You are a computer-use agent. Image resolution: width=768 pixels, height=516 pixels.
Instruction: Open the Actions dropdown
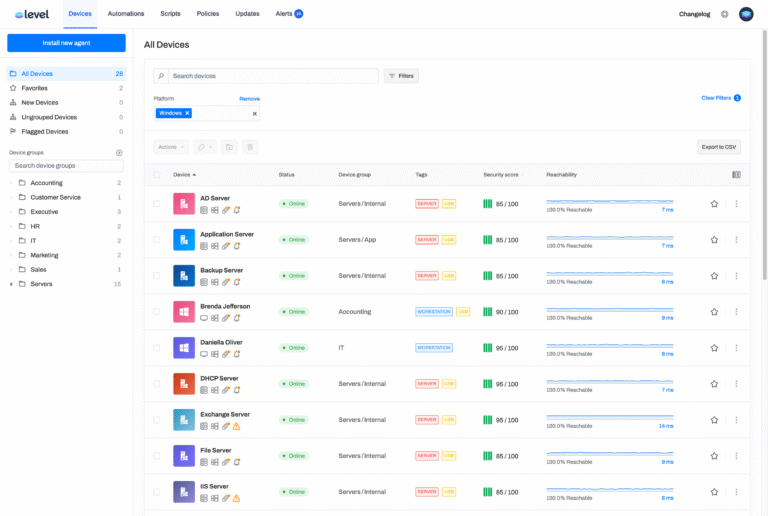coord(170,147)
